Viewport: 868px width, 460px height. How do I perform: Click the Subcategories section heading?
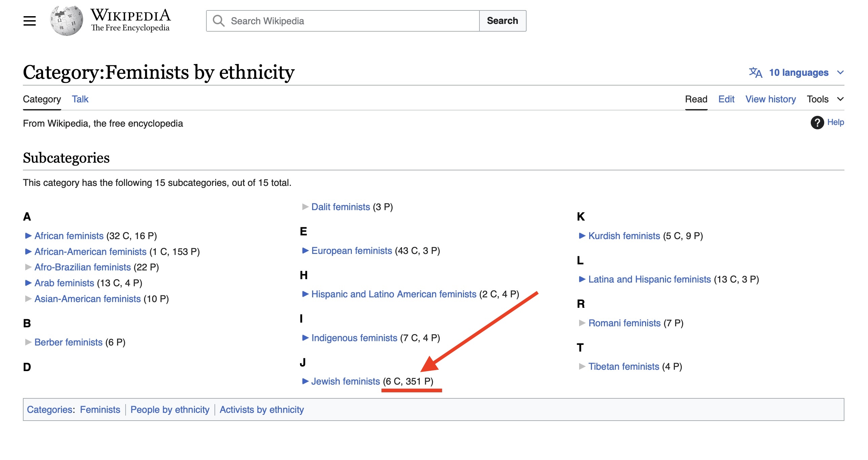[66, 158]
